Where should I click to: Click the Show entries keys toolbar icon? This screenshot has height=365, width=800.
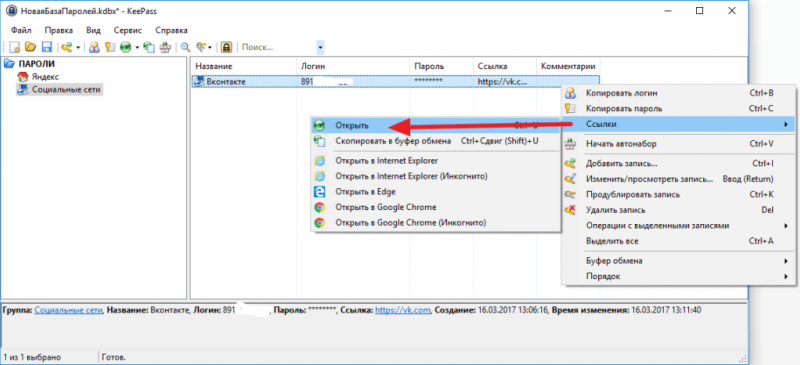[x=201, y=47]
